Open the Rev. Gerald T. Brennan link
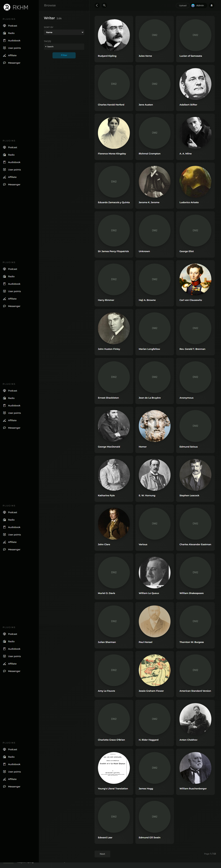221x868 pixels. coord(192,349)
